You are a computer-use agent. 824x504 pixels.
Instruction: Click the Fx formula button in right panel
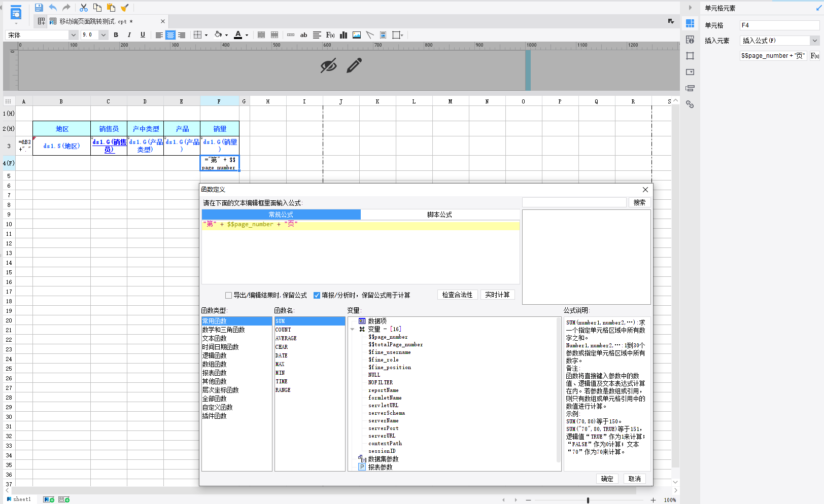coord(814,56)
